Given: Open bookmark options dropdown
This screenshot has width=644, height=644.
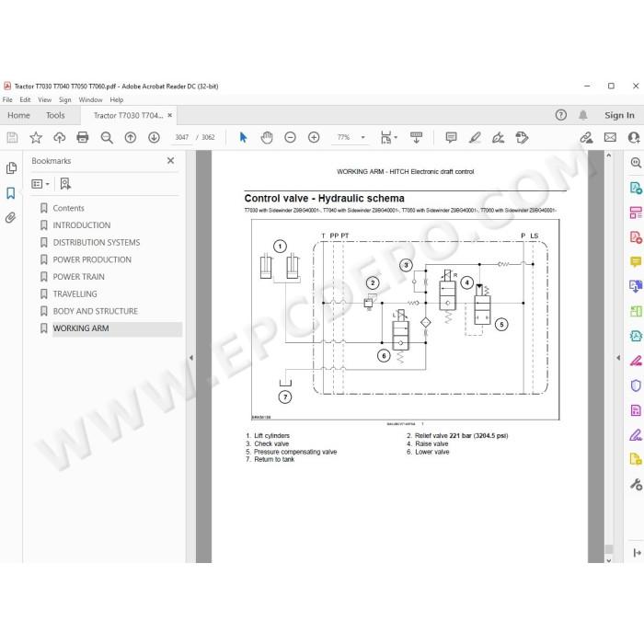Looking at the screenshot, I should tap(40, 184).
